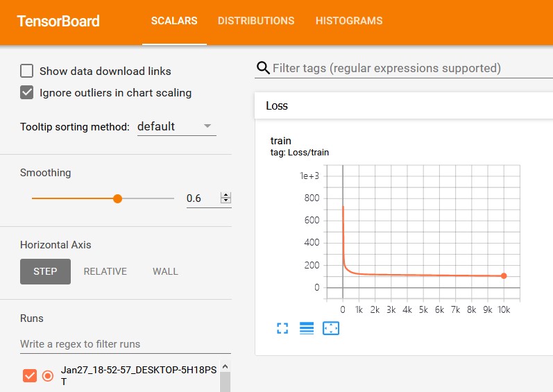
Task: Increase smoothing with the stepper arrows
Action: click(226, 195)
